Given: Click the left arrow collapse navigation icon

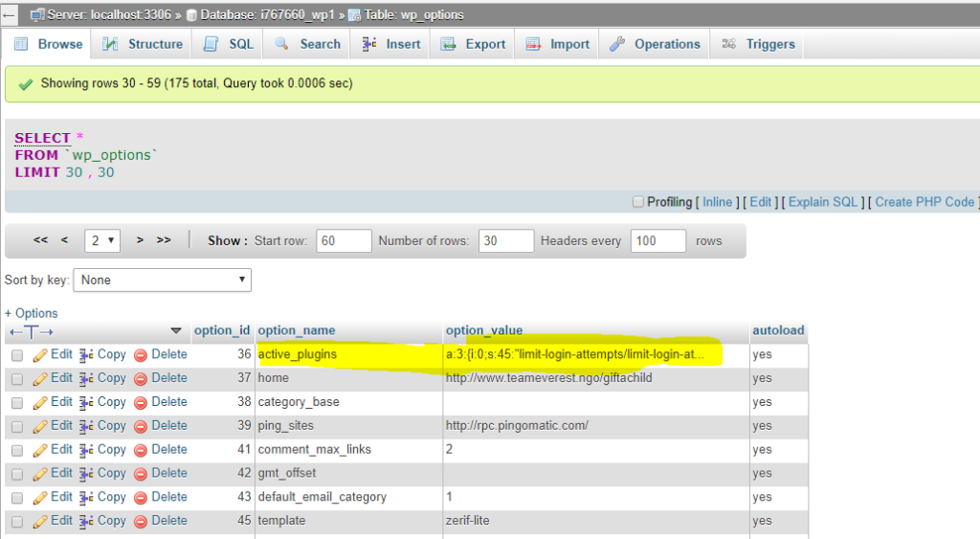Looking at the screenshot, I should pyautogui.click(x=9, y=15).
